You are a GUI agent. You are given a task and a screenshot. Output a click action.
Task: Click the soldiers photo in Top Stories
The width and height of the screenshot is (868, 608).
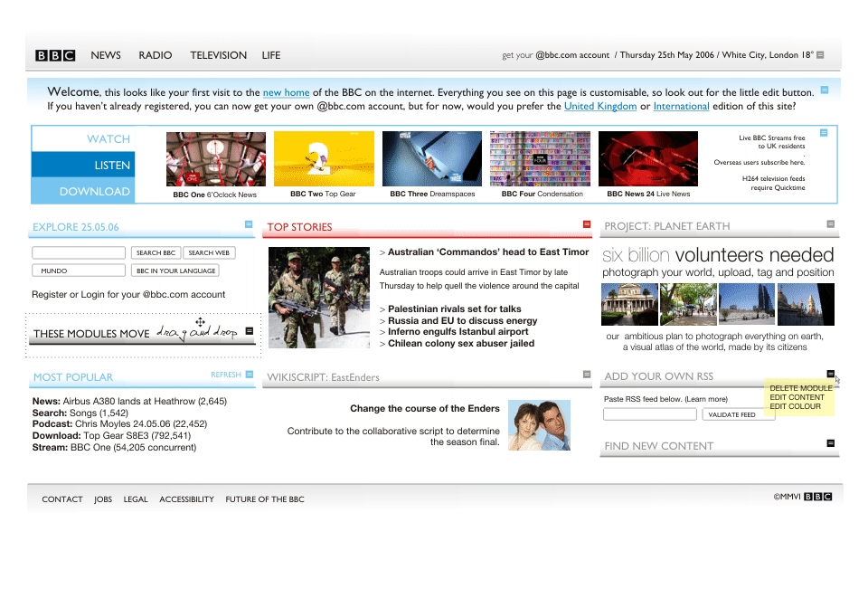click(x=319, y=298)
